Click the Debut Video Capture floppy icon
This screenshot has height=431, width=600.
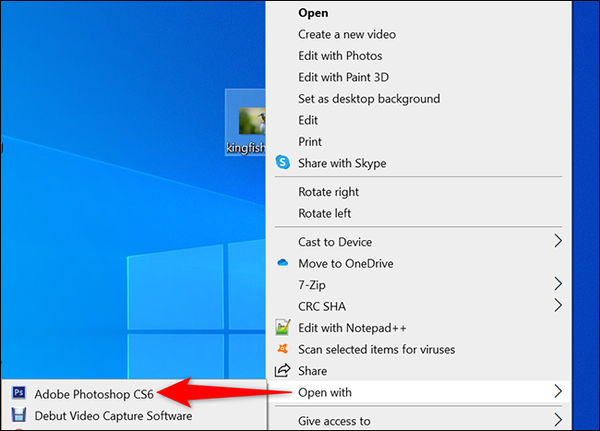19,415
